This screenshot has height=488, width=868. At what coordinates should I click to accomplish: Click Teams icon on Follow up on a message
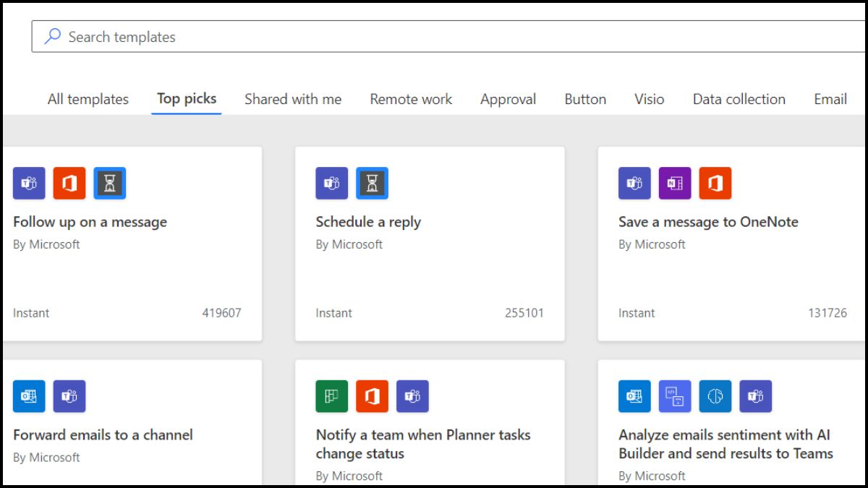[29, 183]
